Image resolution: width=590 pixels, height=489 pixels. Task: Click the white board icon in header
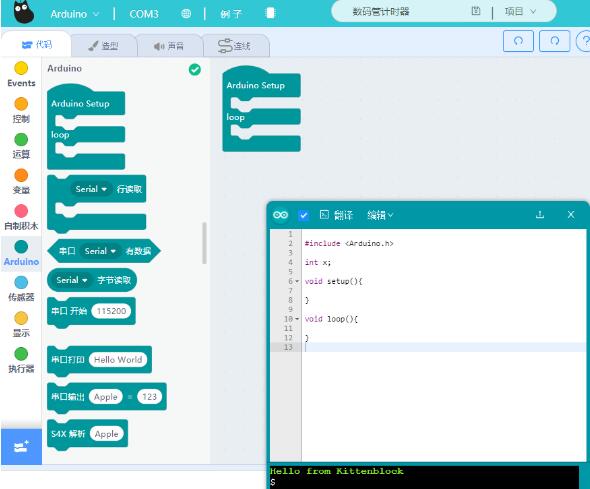coord(270,13)
